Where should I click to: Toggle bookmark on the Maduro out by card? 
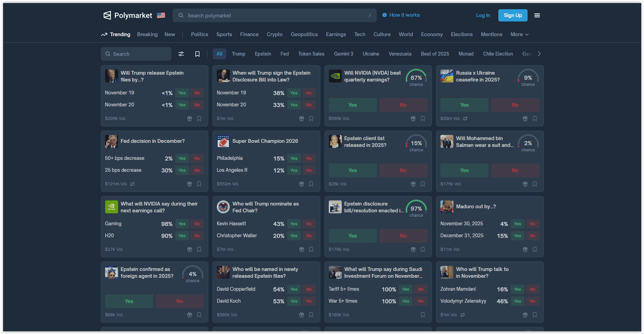pyautogui.click(x=534, y=249)
